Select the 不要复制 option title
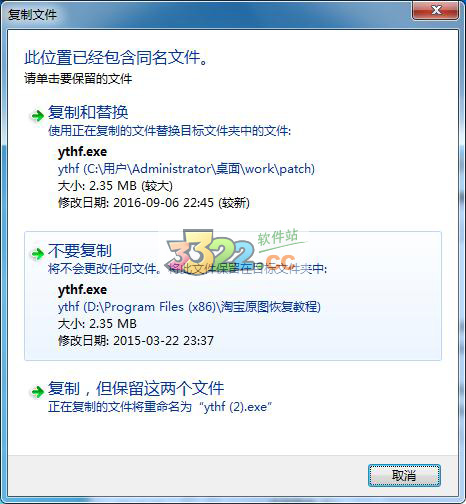 coord(80,250)
